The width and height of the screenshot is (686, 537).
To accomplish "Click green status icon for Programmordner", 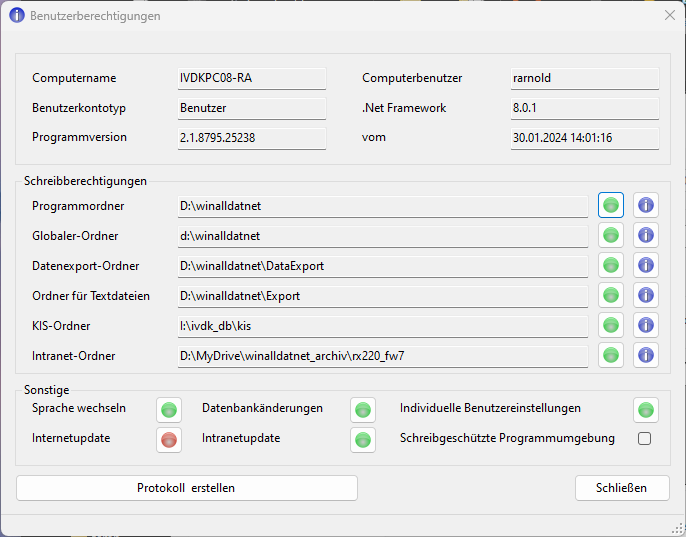I will coord(611,206).
